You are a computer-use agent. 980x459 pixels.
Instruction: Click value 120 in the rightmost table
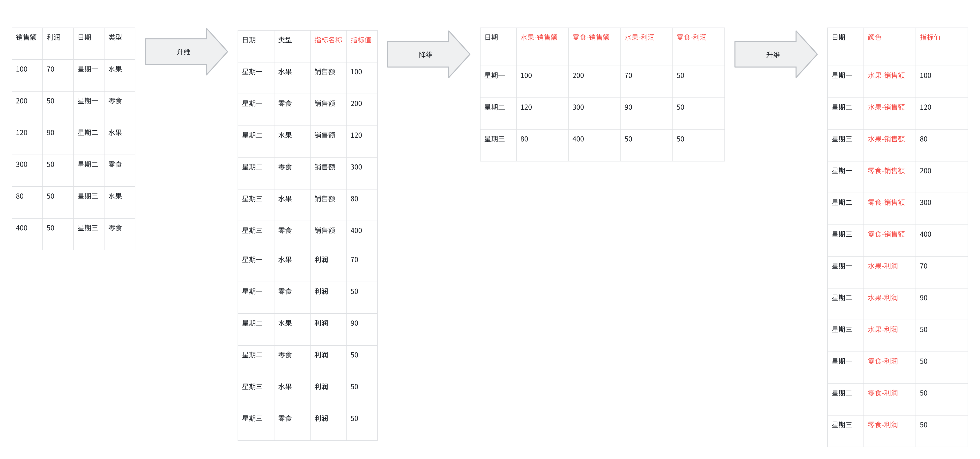coord(925,107)
